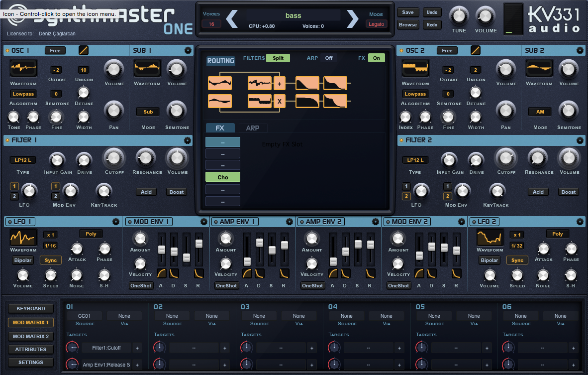This screenshot has height=375, width=588.
Task: Click the Amp Env 2 sustain slider handle
Action: [358, 244]
